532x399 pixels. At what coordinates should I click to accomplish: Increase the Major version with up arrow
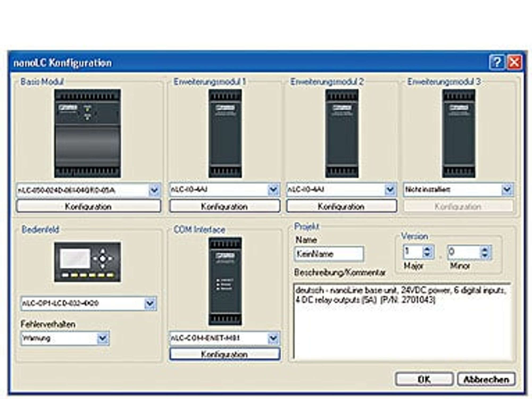coord(428,248)
